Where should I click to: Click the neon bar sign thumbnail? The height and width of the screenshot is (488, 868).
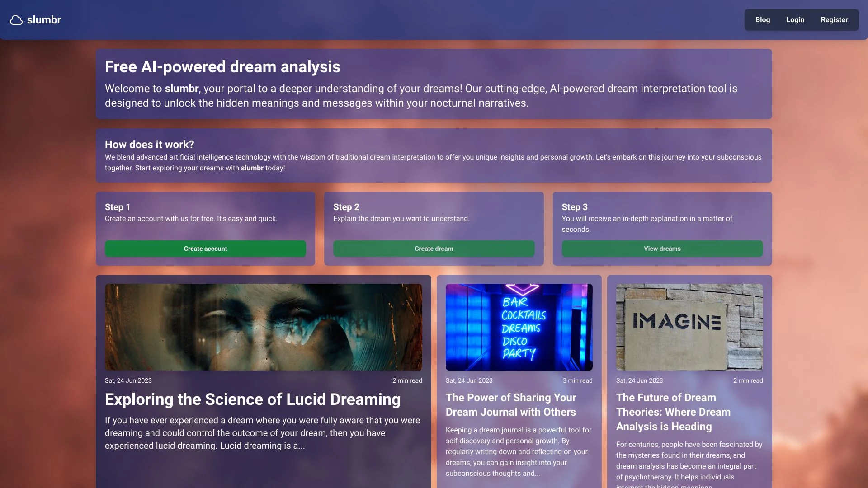(519, 327)
